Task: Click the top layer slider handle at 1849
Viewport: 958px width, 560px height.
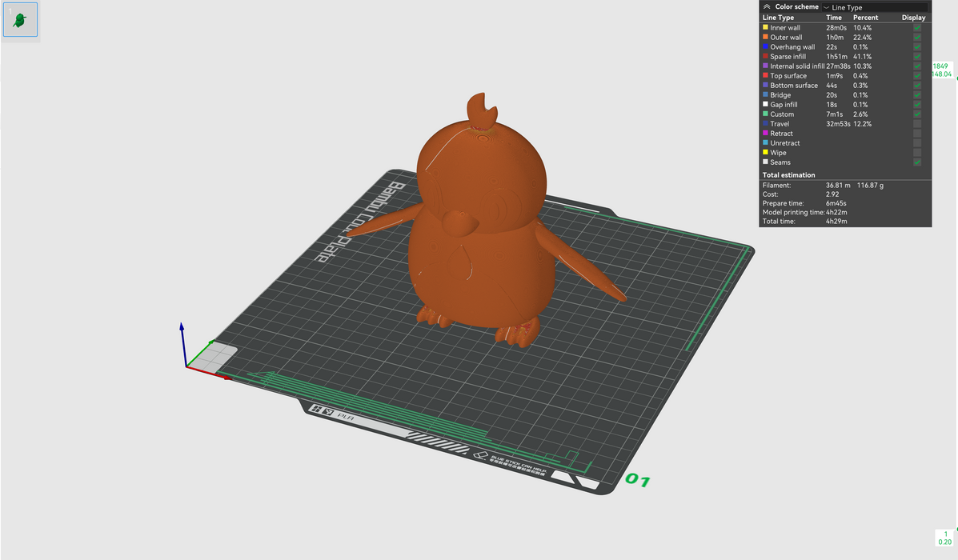Action: pyautogui.click(x=942, y=70)
